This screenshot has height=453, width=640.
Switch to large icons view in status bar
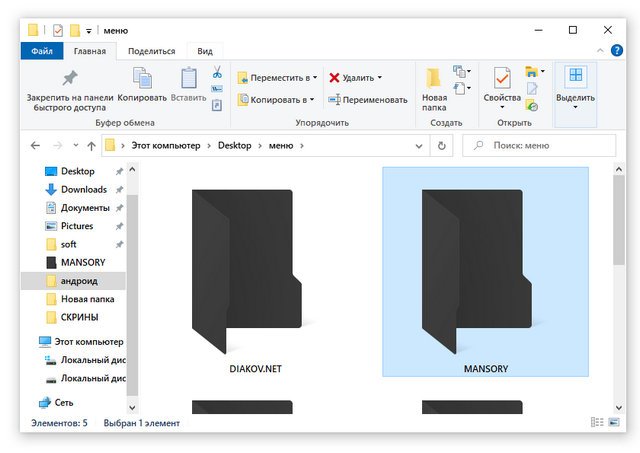614,422
